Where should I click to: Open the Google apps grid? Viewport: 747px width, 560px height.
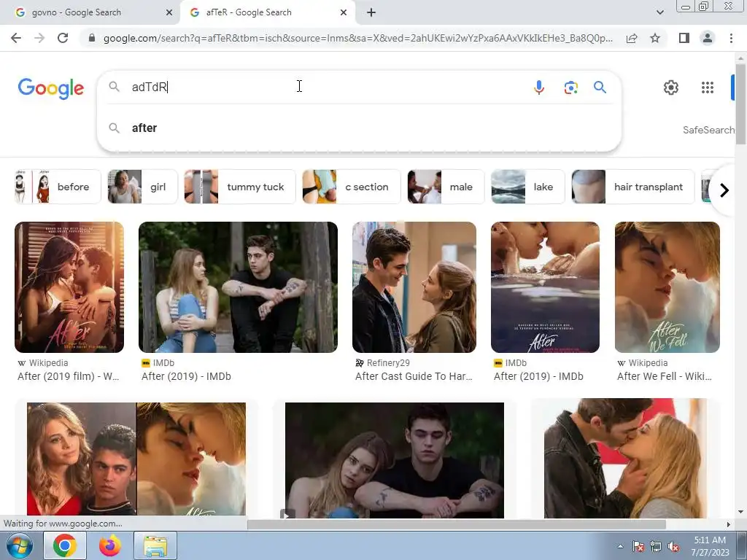708,87
